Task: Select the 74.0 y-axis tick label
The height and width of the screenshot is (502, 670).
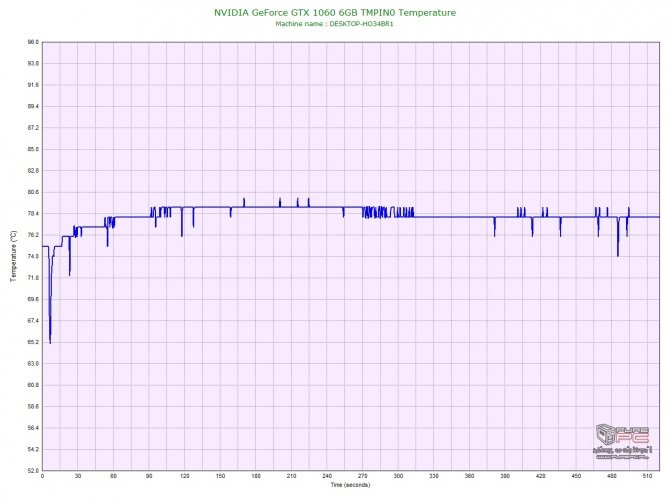Action: point(33,256)
